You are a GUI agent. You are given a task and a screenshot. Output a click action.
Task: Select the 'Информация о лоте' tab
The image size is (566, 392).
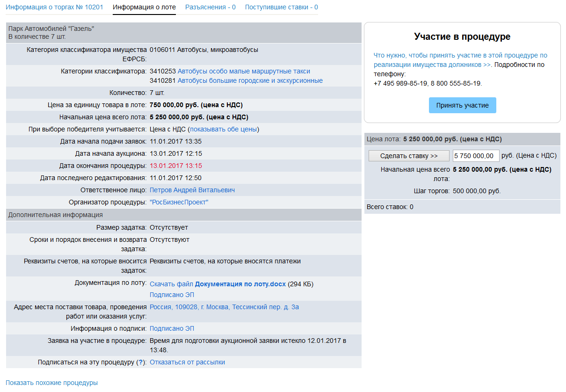pyautogui.click(x=144, y=7)
